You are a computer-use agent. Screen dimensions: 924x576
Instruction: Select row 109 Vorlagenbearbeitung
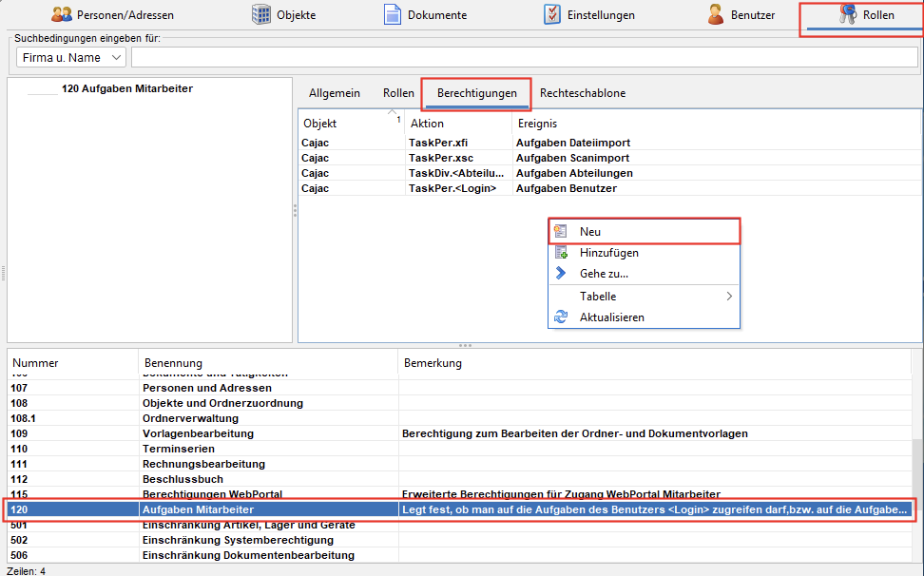point(198,433)
